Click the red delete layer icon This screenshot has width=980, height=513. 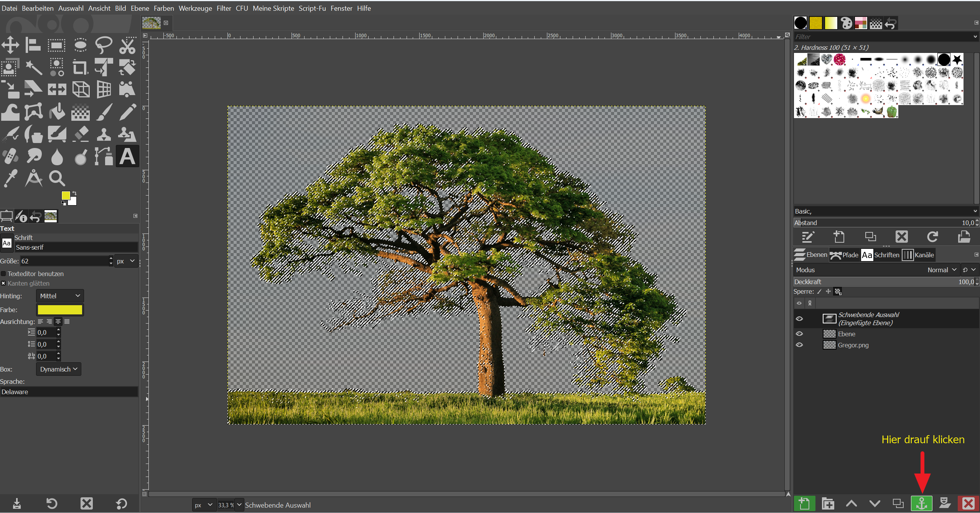pos(968,503)
